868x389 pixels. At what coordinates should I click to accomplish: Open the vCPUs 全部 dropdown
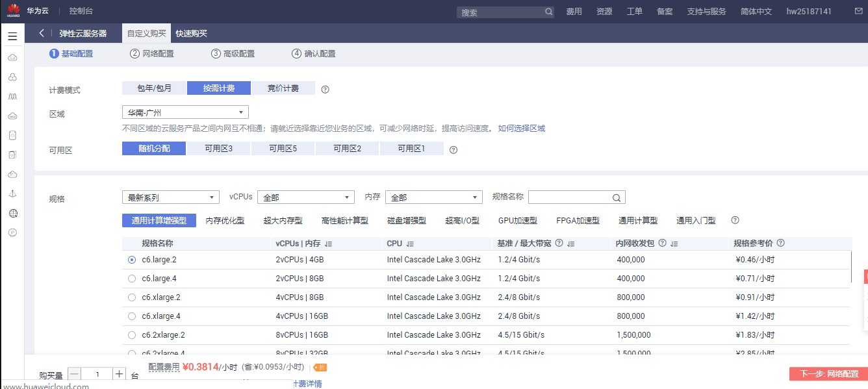[306, 197]
